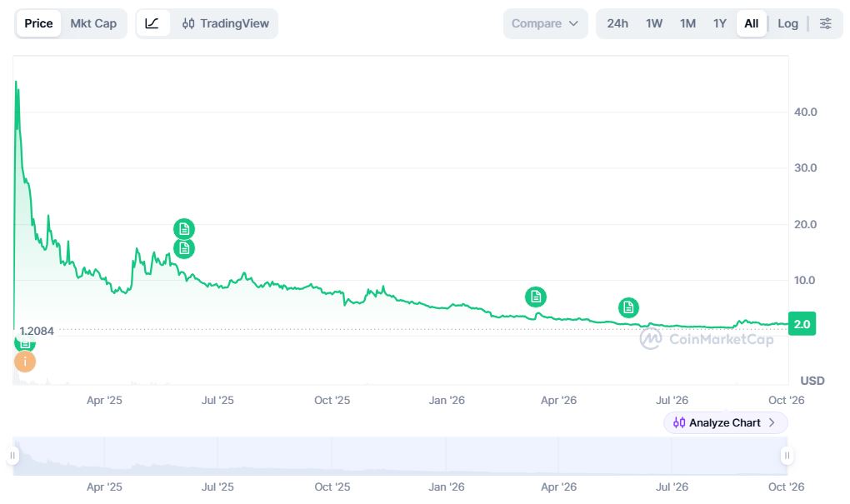
Task: Click the 1.2084 baseline price label
Action: (x=37, y=331)
